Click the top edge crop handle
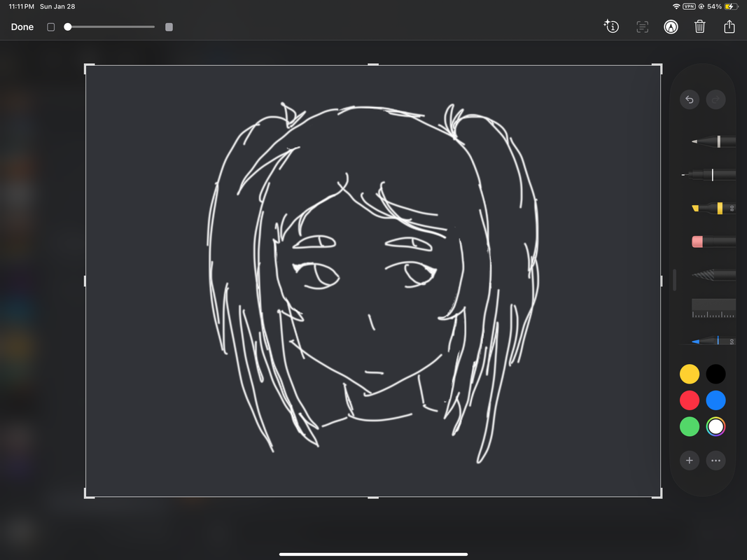Viewport: 747px width, 560px height. pyautogui.click(x=374, y=64)
